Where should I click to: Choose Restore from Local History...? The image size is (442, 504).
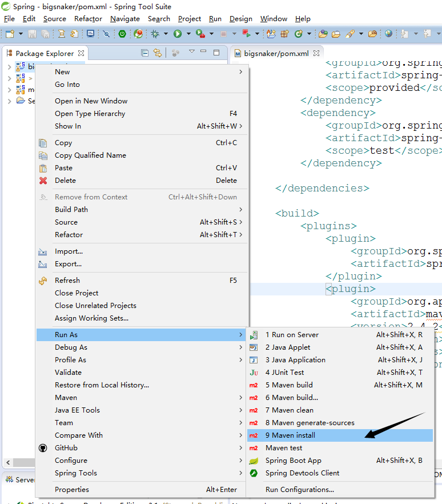point(142,385)
